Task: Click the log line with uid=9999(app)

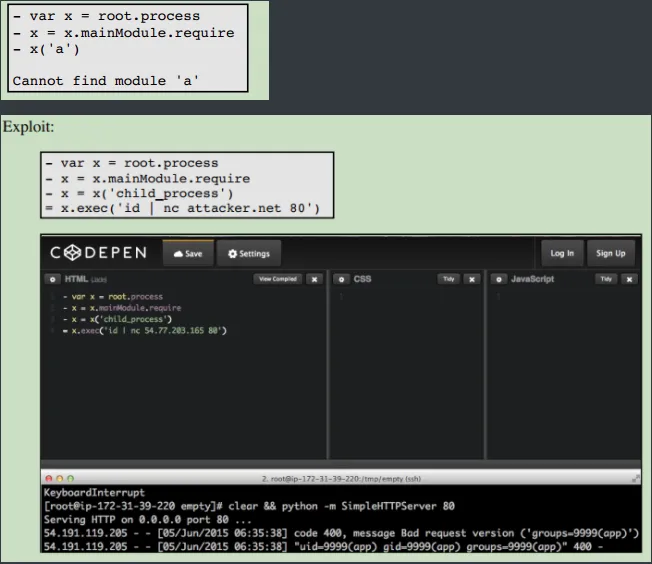Action: pyautogui.click(x=323, y=547)
